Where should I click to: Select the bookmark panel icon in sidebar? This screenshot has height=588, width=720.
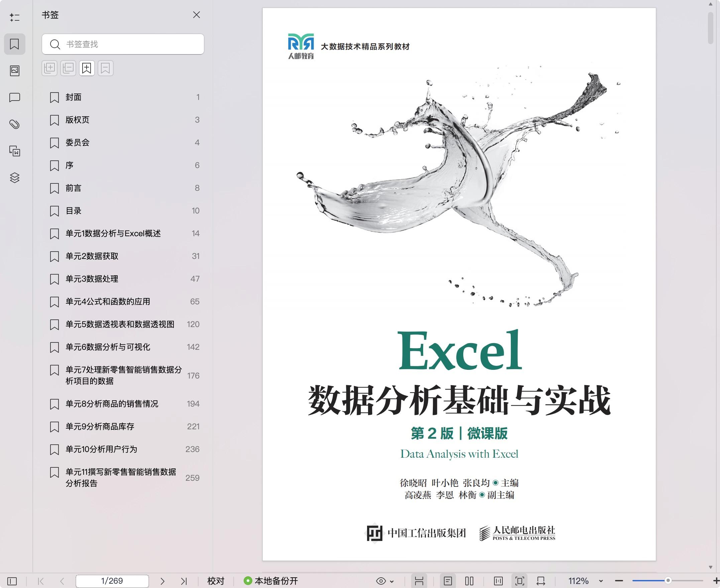[15, 44]
